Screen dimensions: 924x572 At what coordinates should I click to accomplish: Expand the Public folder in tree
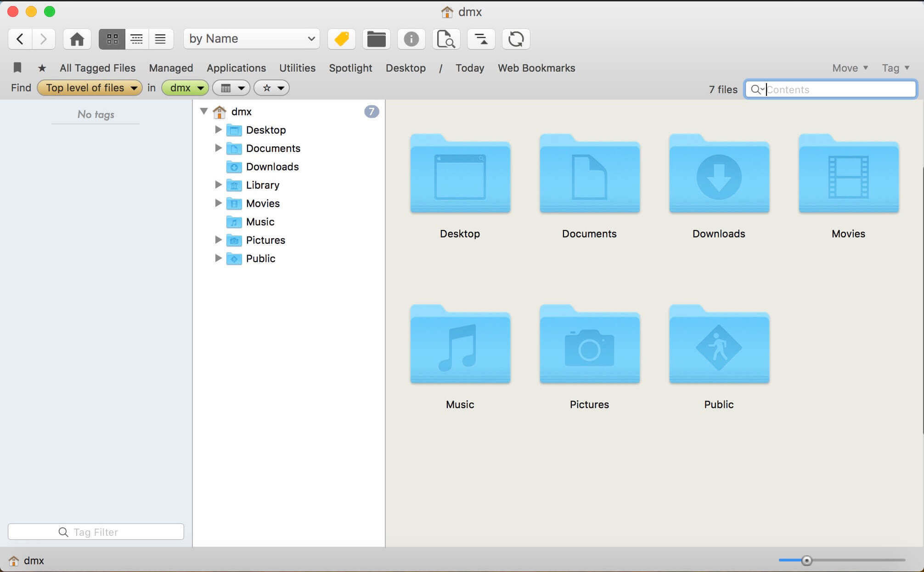(218, 258)
